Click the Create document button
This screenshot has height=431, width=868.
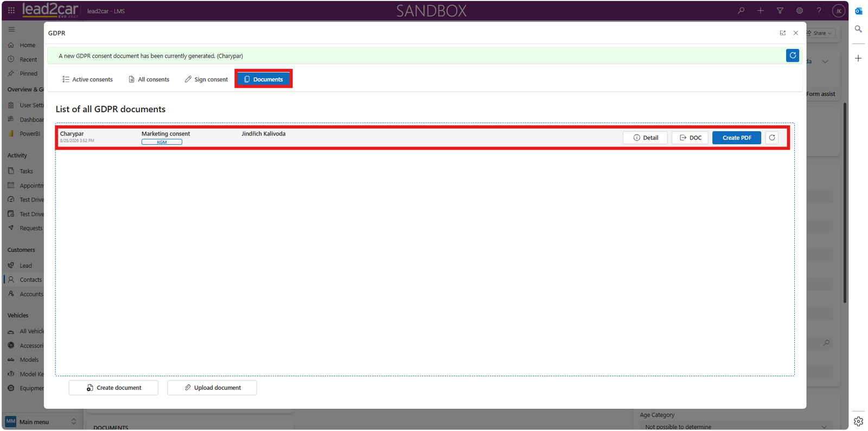[113, 388]
